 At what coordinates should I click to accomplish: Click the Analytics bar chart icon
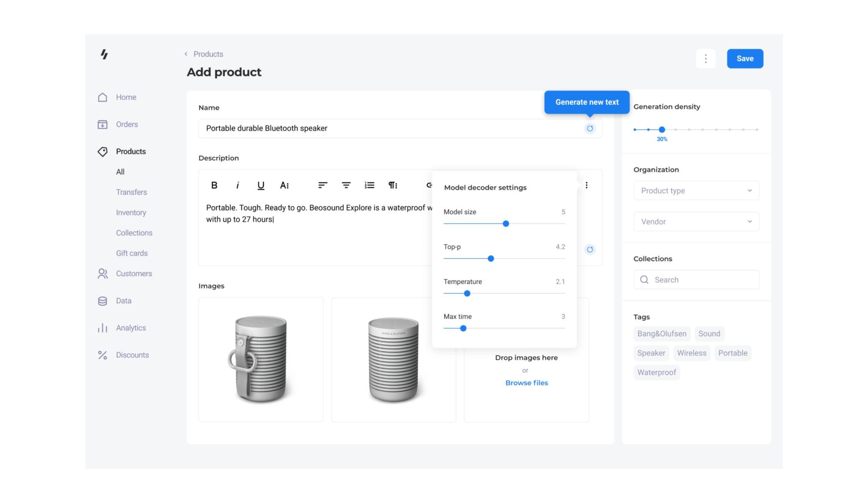[x=103, y=328]
